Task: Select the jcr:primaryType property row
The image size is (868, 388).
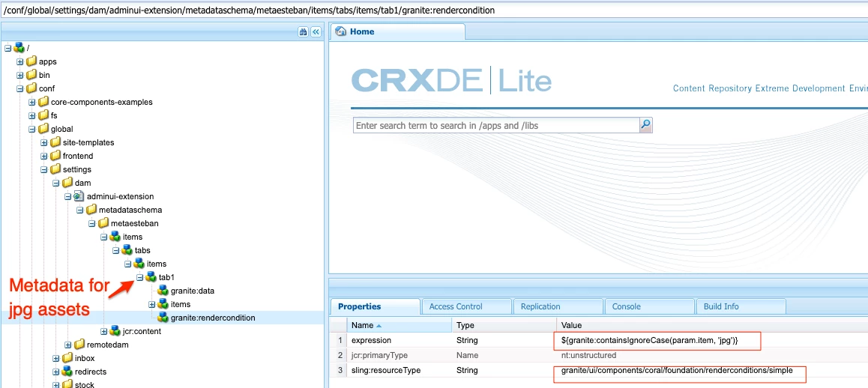Action: point(599,355)
